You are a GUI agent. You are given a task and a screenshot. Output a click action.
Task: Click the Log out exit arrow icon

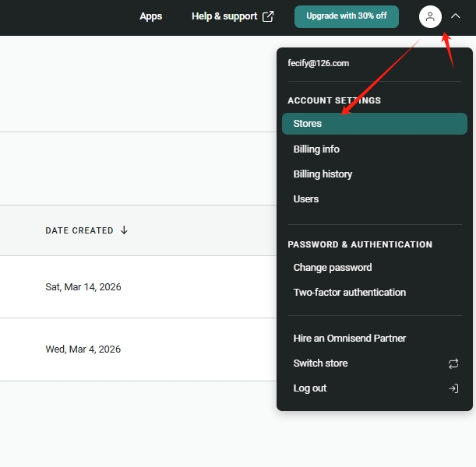[453, 388]
